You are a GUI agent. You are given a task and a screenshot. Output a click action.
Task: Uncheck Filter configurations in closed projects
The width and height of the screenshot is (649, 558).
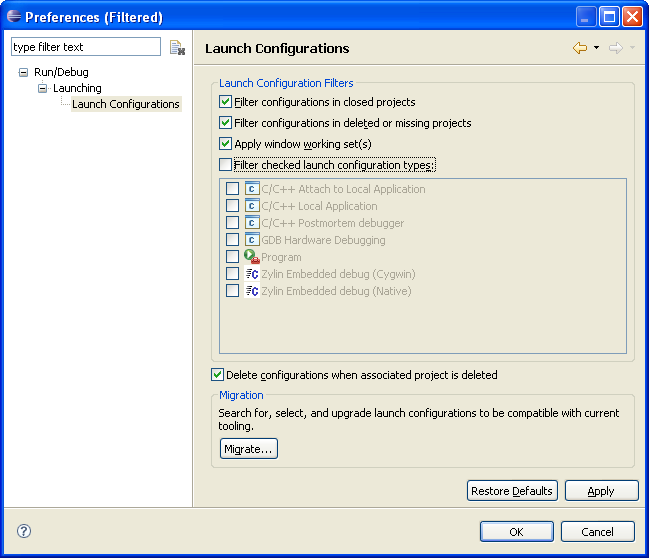pyautogui.click(x=225, y=102)
